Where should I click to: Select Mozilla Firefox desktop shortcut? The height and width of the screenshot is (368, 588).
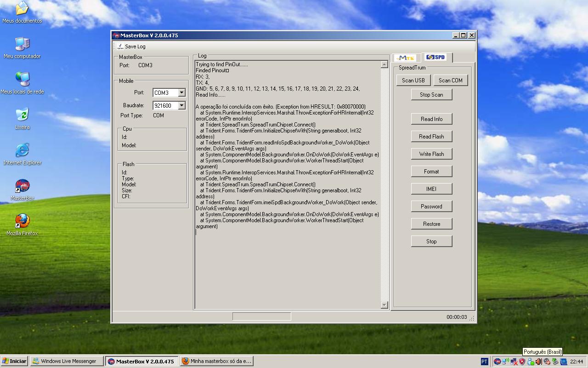(x=22, y=225)
